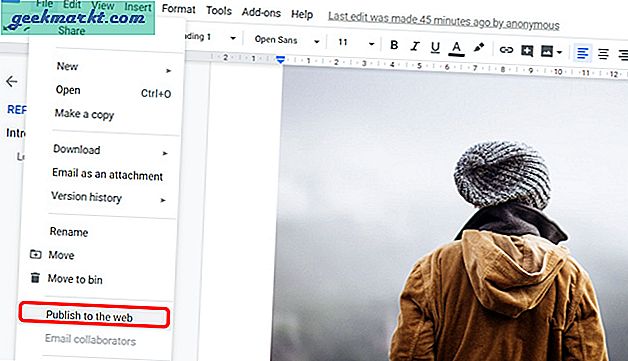Click the blue indent marker on ruler
The height and width of the screenshot is (361, 628).
(x=280, y=60)
